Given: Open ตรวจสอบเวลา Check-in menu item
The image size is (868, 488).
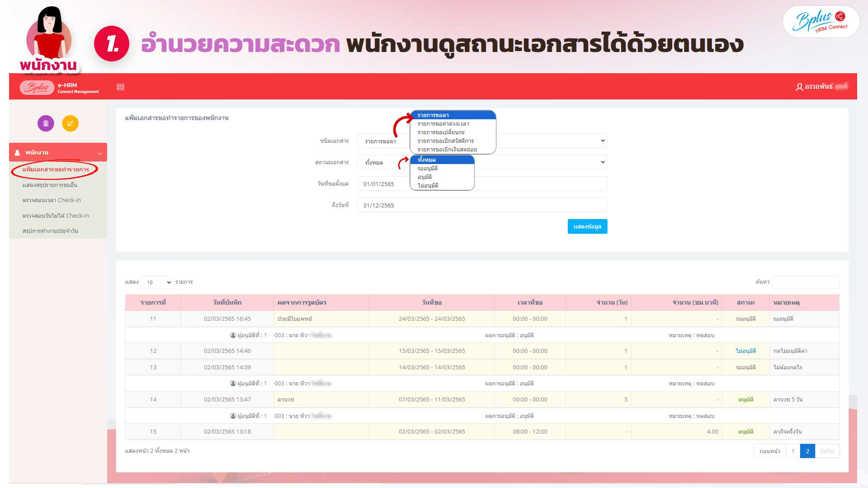Looking at the screenshot, I should [52, 200].
